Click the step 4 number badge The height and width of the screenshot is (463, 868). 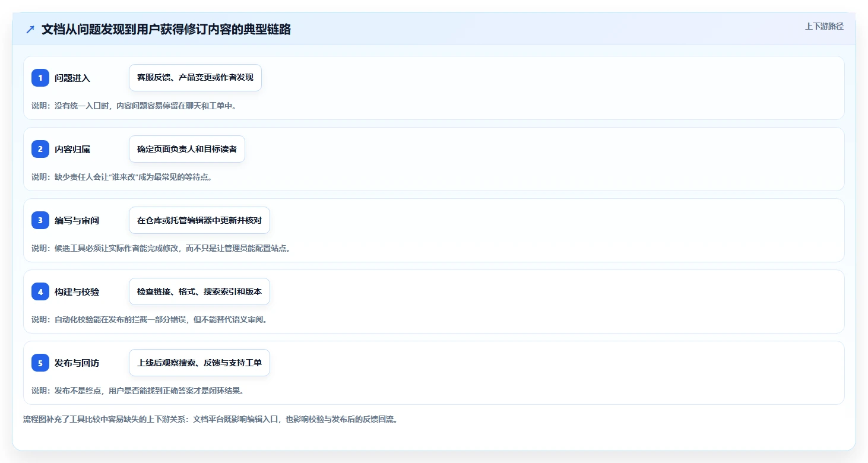pos(40,291)
